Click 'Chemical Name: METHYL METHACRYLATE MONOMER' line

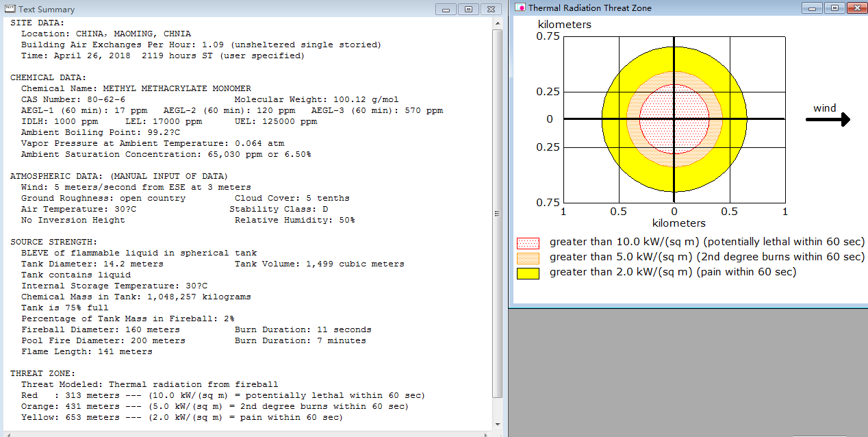click(x=136, y=88)
